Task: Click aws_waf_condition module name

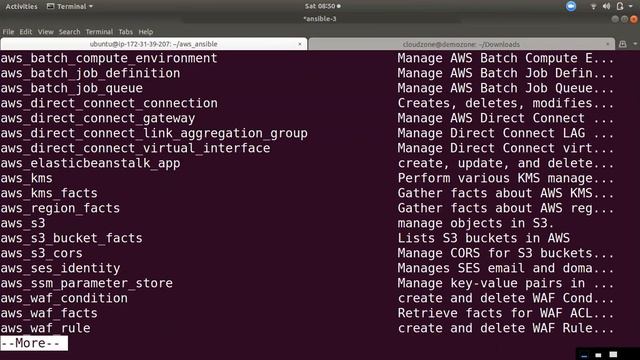Action: tap(64, 298)
